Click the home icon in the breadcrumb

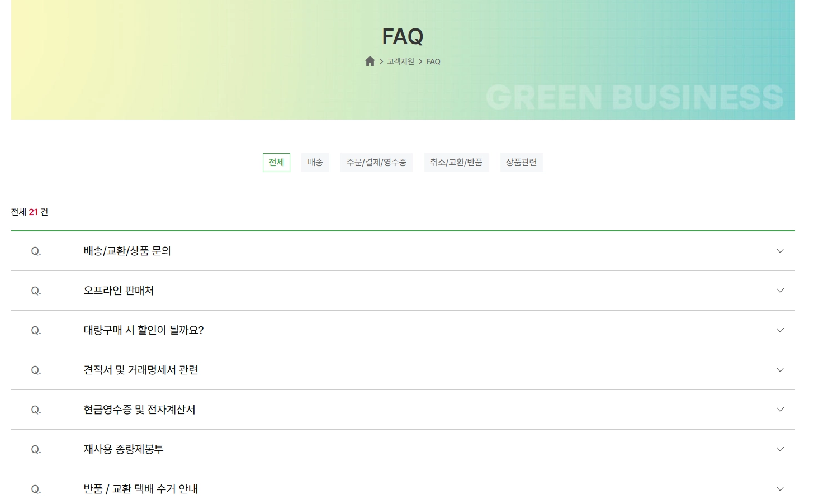pyautogui.click(x=370, y=61)
